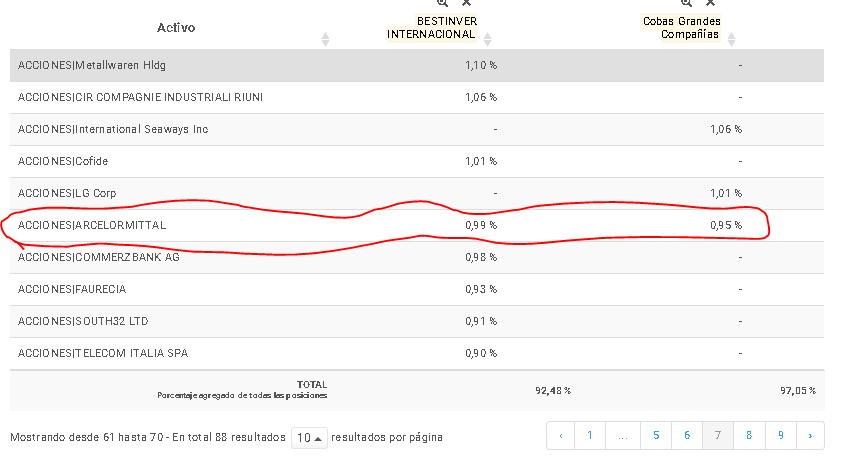The image size is (860, 458).
Task: Remove BESTINVER INTERNACIONAL column with X icon
Action: tap(466, 3)
